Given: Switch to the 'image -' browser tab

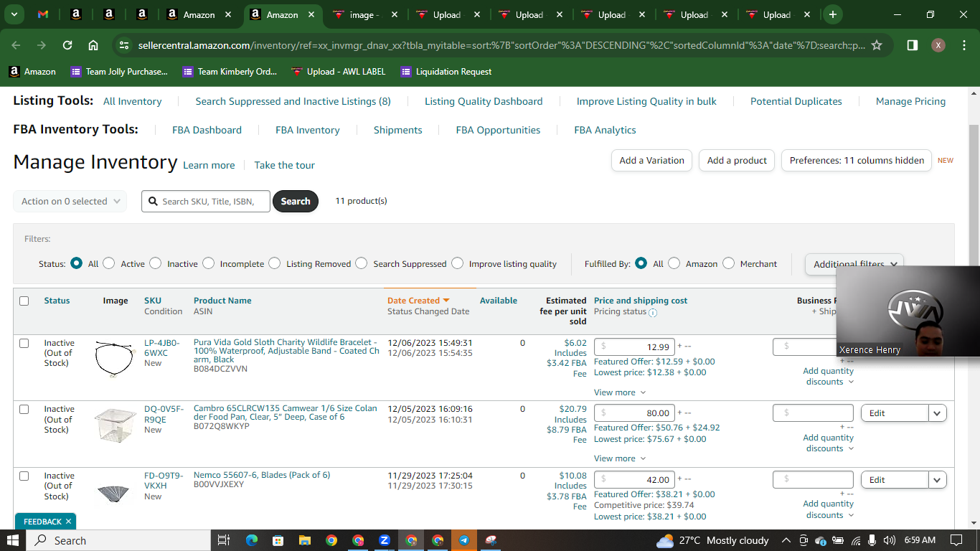Looking at the screenshot, I should (366, 14).
